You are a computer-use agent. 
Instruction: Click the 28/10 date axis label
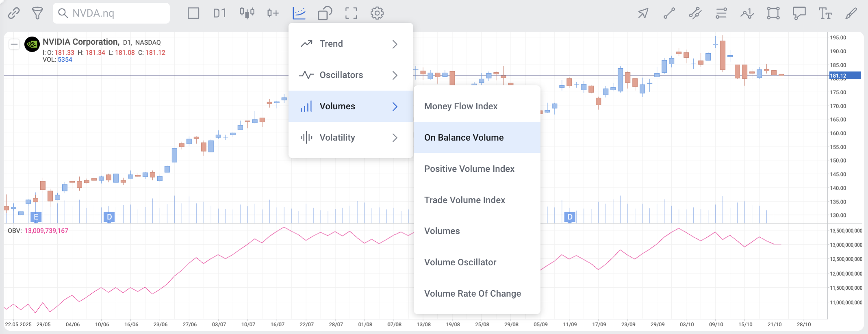804,324
